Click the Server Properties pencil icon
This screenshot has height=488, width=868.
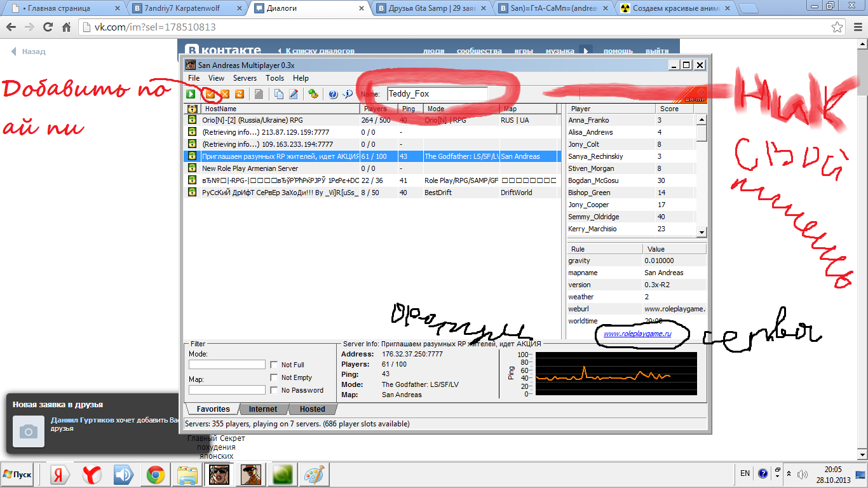pyautogui.click(x=294, y=94)
